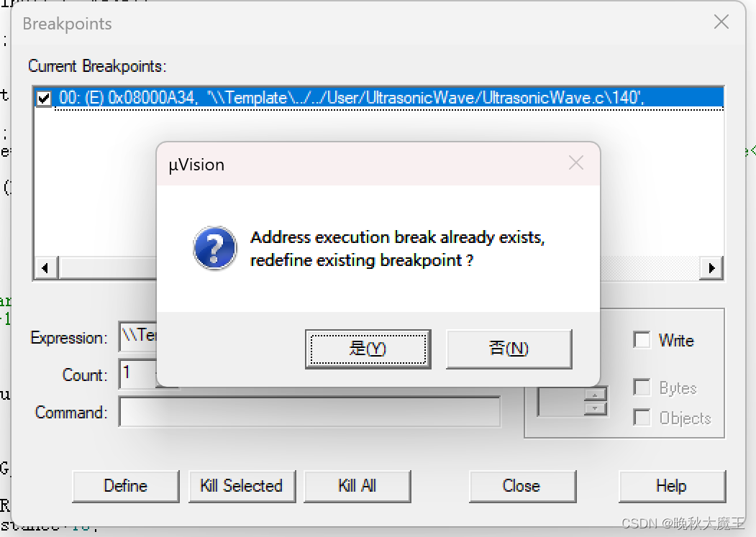This screenshot has width=756, height=537.
Task: Uncheck the 00: (E) 0x08000A34 breakpoint checkbox
Action: [44, 98]
